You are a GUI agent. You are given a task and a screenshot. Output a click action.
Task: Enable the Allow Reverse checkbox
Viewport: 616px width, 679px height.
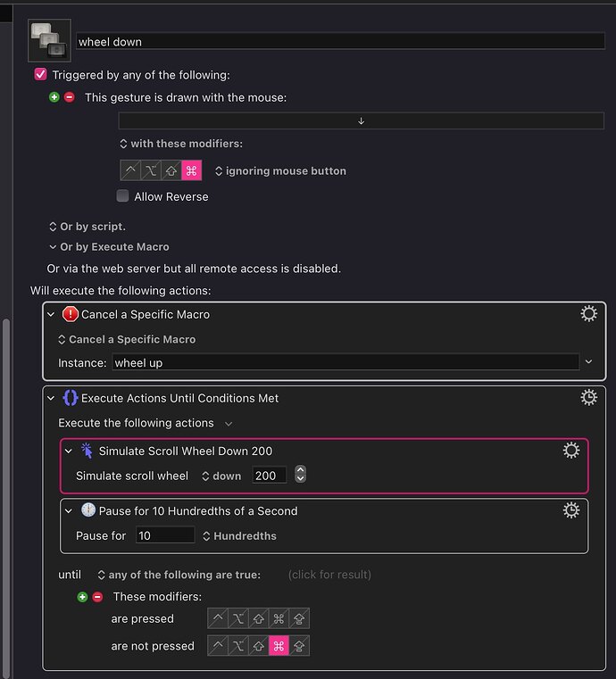pos(122,196)
